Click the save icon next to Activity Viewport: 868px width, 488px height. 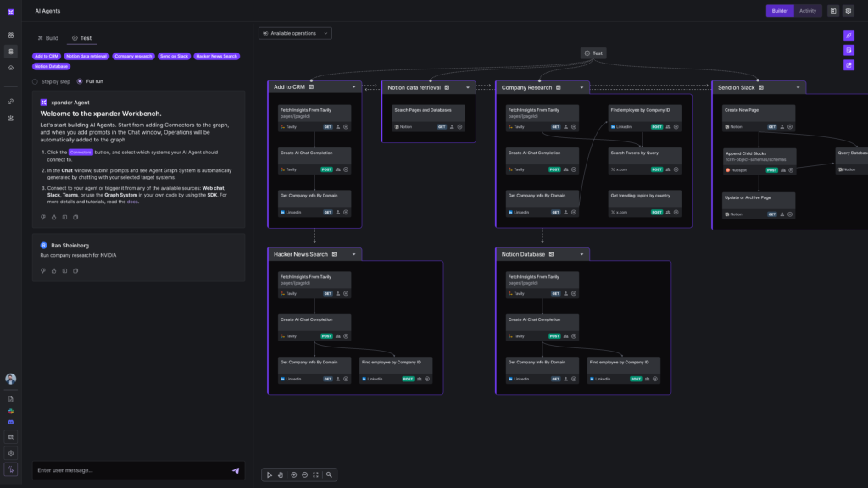click(833, 11)
